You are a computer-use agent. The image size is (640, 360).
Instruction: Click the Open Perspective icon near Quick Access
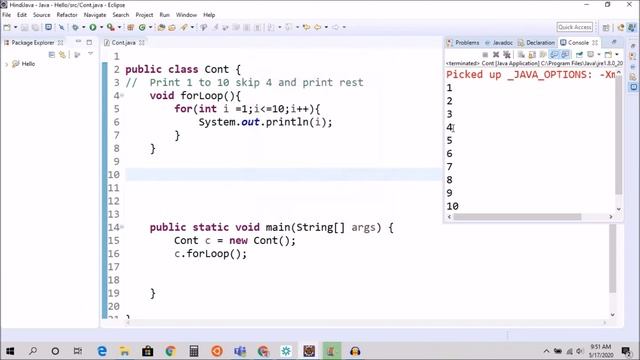click(606, 27)
